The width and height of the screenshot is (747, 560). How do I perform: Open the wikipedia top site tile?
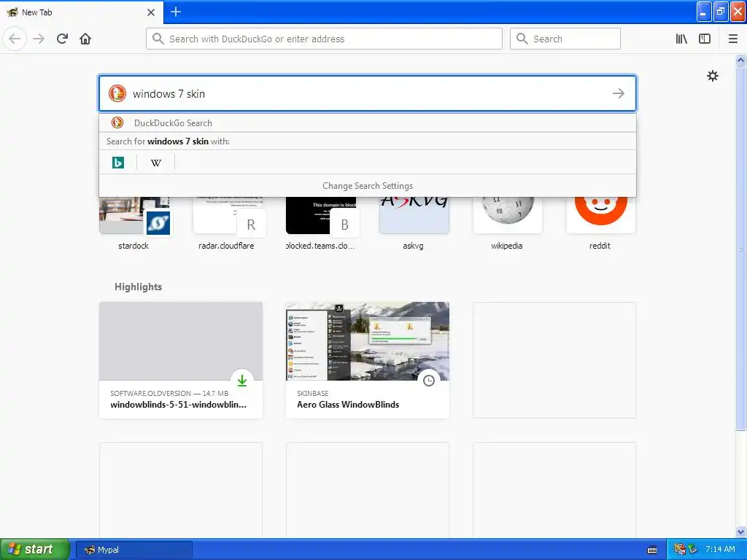[508, 224]
